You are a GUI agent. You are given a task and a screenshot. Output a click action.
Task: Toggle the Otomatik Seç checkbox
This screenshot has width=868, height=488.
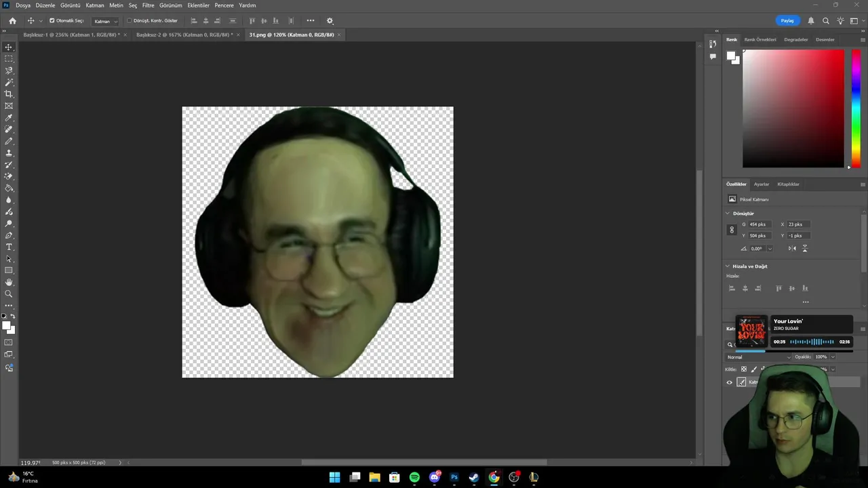click(52, 21)
